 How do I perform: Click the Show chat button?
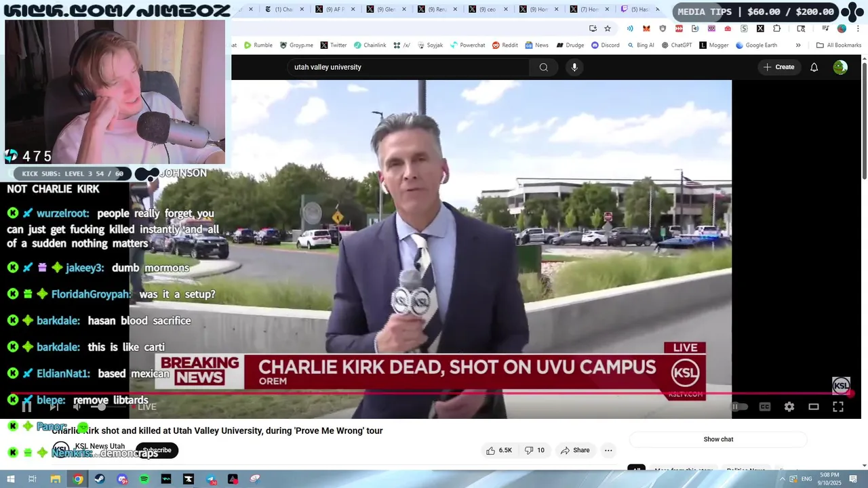718,439
